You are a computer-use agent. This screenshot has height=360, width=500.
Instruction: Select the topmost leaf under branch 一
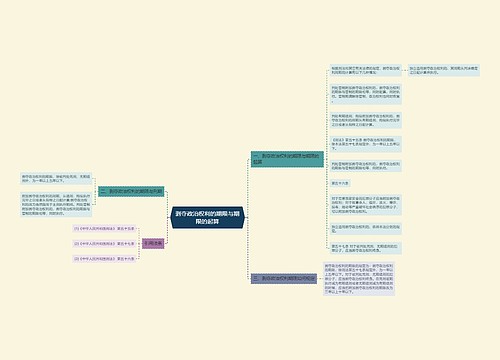365,70
